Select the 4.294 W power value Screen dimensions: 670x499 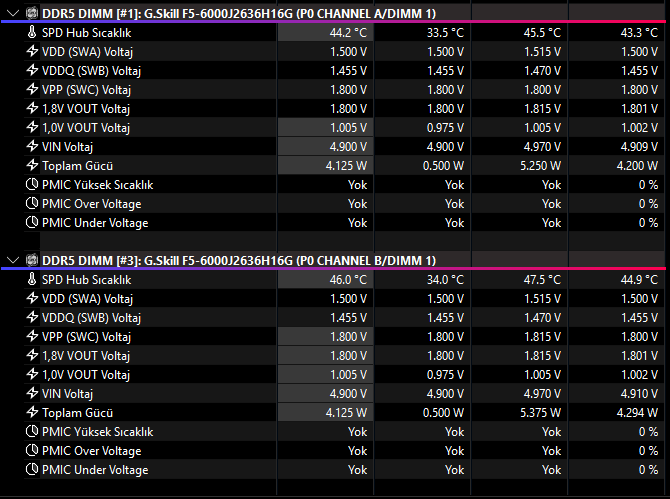tap(637, 413)
